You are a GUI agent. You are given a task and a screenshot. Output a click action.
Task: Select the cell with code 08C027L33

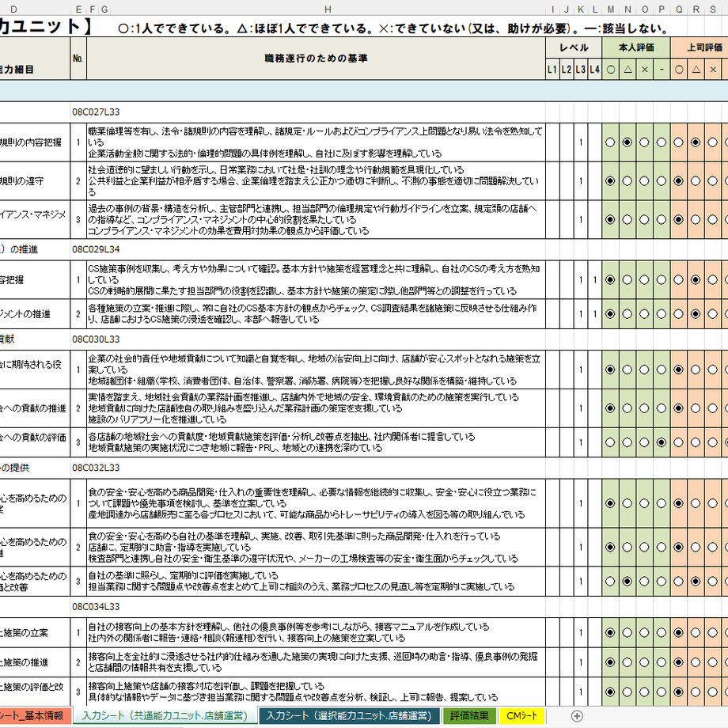[96, 112]
